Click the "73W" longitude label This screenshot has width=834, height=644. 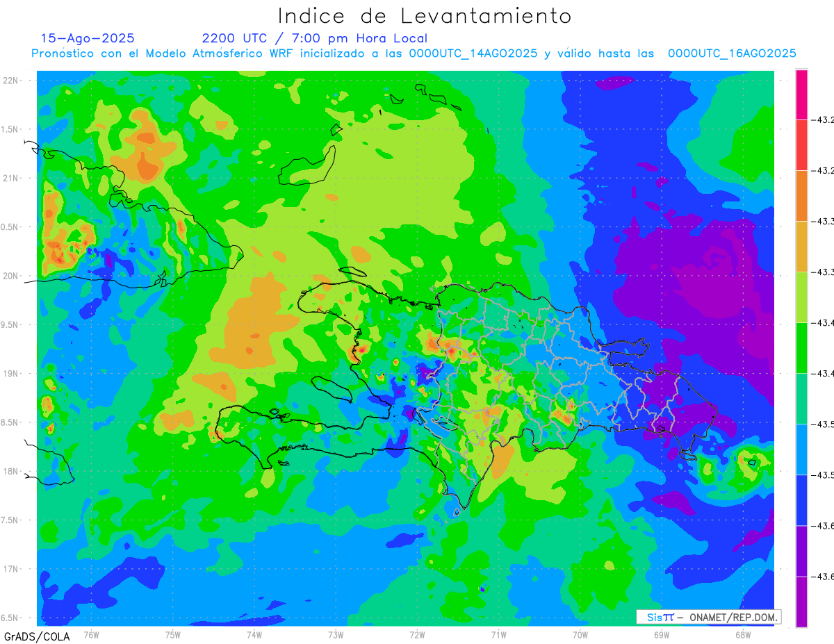click(336, 634)
